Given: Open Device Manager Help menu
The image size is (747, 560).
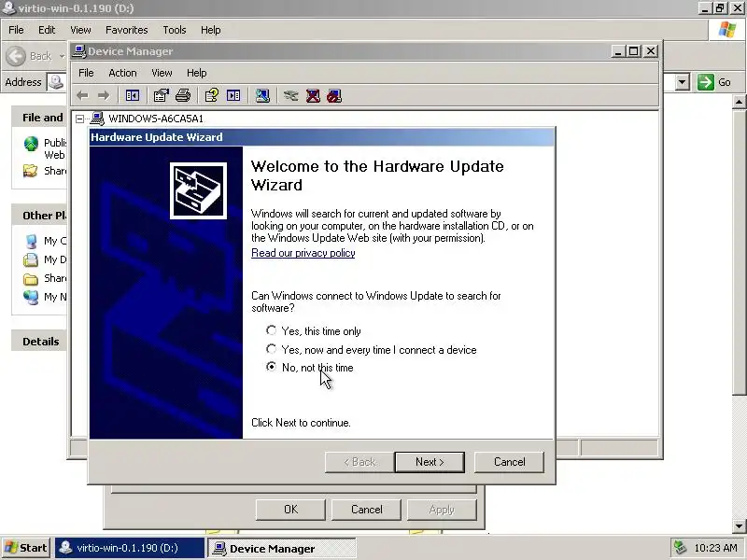Looking at the screenshot, I should [197, 73].
